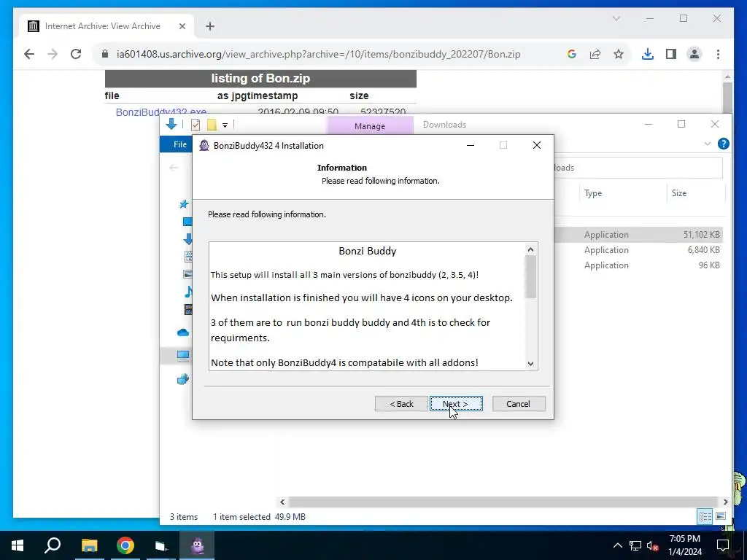The height and width of the screenshot is (560, 747).
Task: Switch Explorer to details view
Action: click(705, 516)
